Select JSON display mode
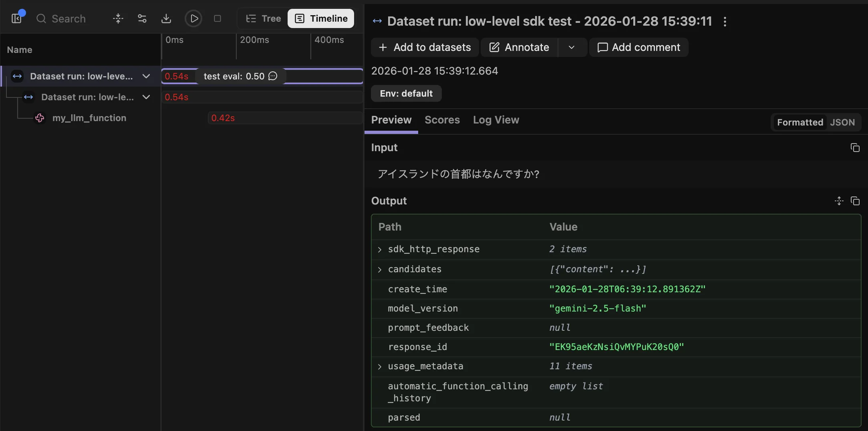The width and height of the screenshot is (868, 431). (842, 122)
